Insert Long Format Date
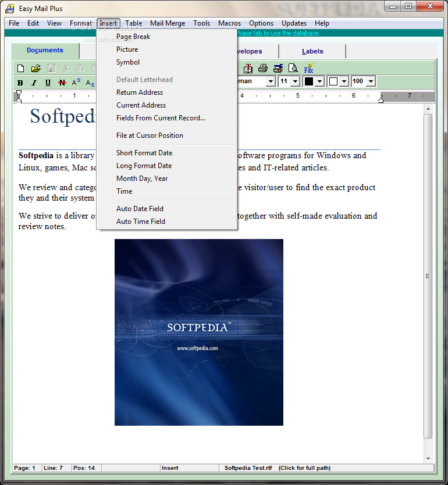The width and height of the screenshot is (448, 485). click(167, 166)
